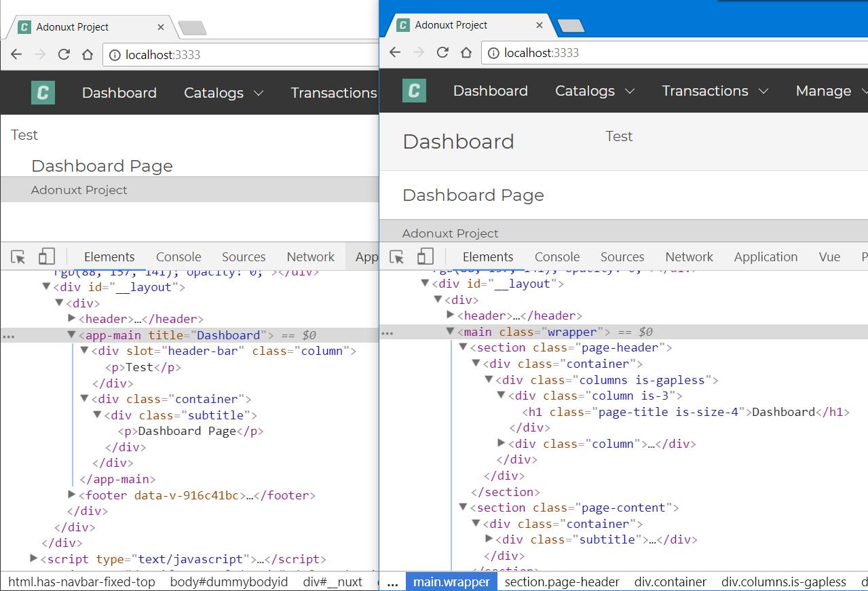Expand header node in right DevTools
The image size is (868, 591).
(x=451, y=315)
